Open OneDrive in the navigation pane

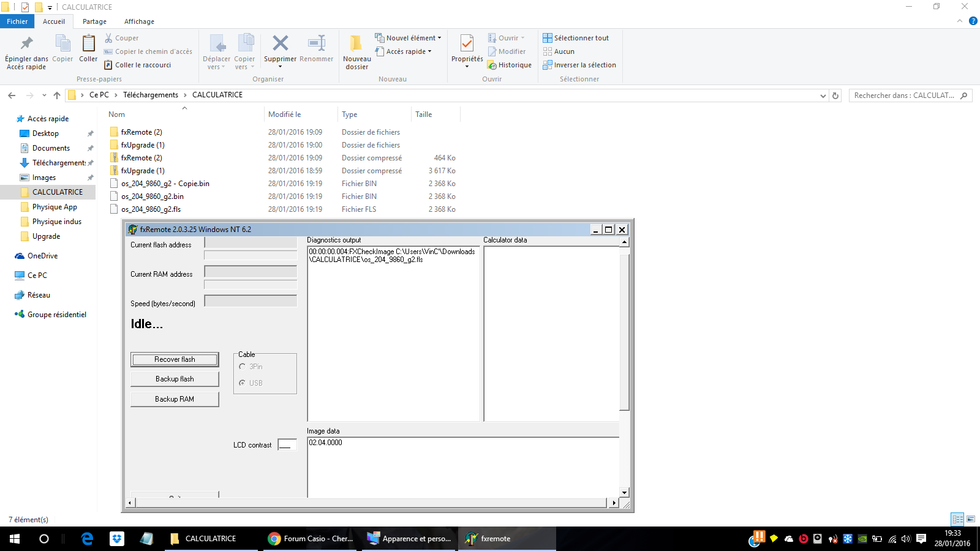tap(42, 256)
